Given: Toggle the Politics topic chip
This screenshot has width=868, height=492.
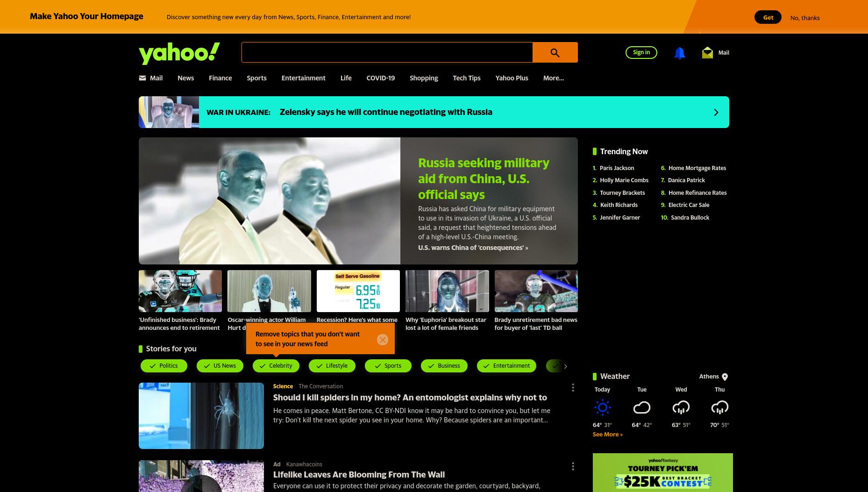Looking at the screenshot, I should pos(164,366).
